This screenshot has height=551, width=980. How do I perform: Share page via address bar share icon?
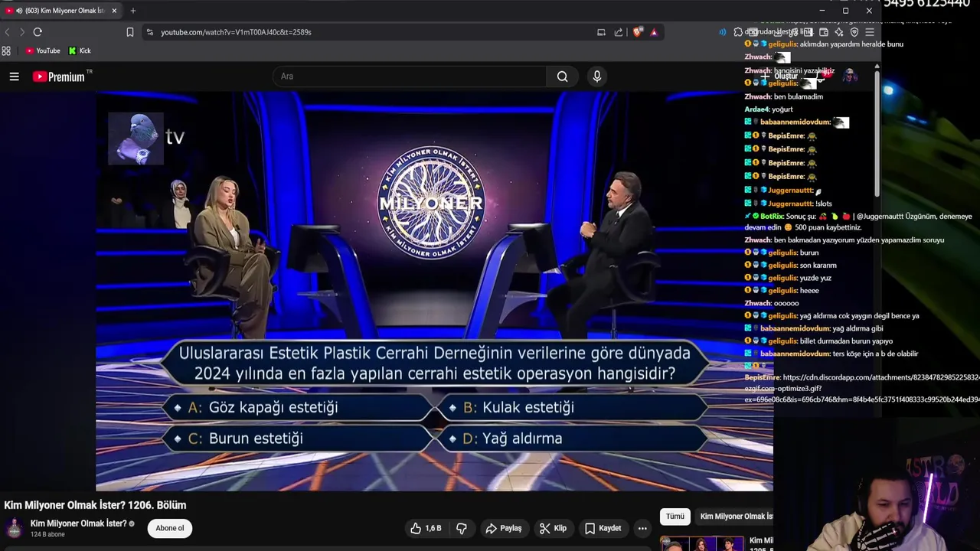pyautogui.click(x=619, y=32)
